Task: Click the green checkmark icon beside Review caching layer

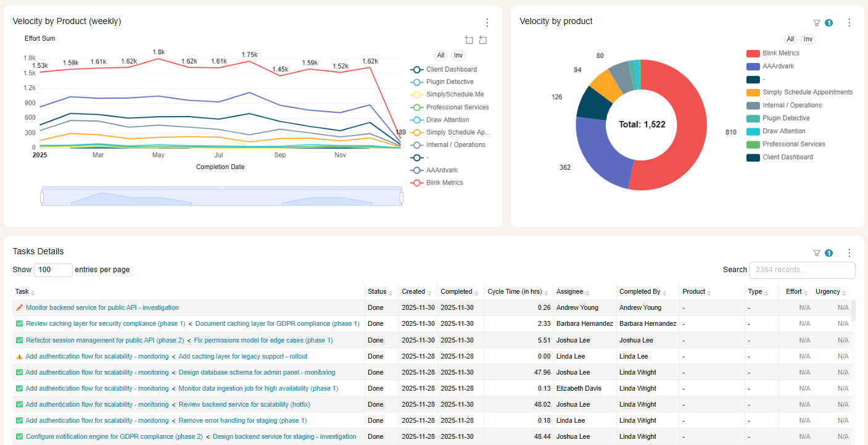Action: [18, 323]
